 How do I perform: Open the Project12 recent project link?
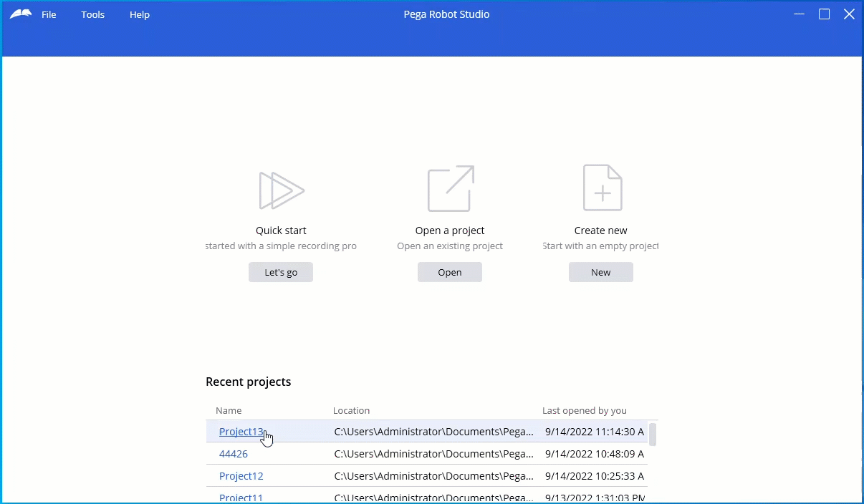click(x=241, y=476)
